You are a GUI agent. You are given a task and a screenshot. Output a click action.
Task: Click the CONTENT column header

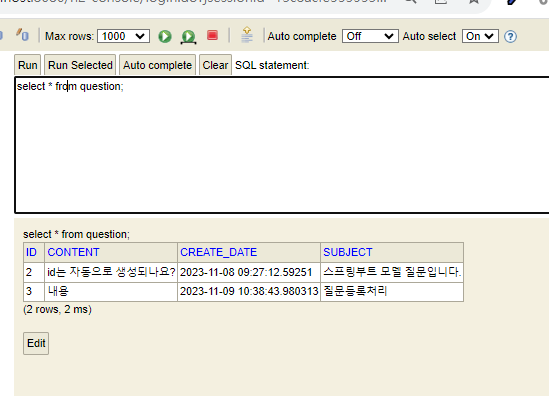coord(111,252)
